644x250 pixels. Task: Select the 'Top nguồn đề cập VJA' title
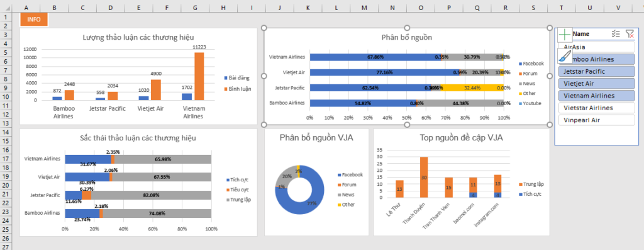pos(461,138)
